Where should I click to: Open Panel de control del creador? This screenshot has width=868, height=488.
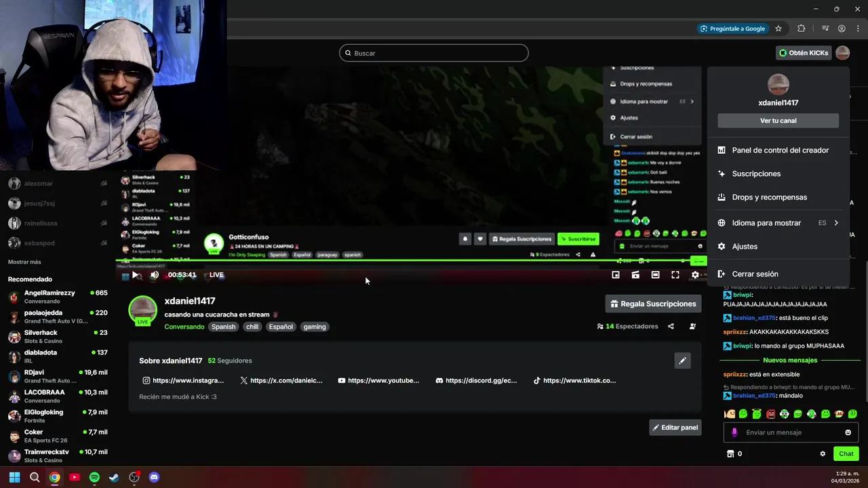coord(778,150)
